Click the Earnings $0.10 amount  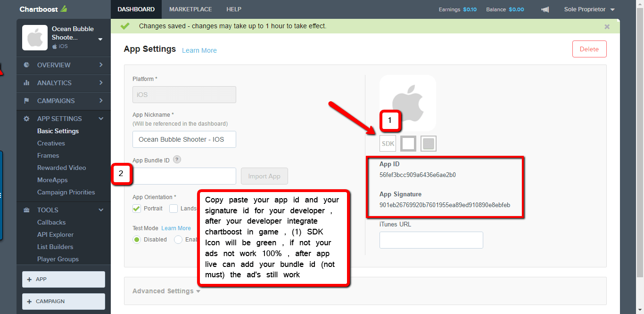(x=470, y=9)
